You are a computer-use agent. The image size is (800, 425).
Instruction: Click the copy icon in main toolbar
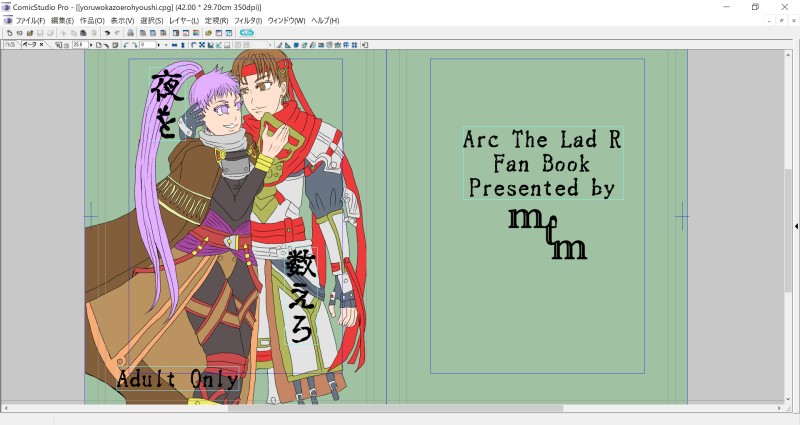tap(73, 33)
